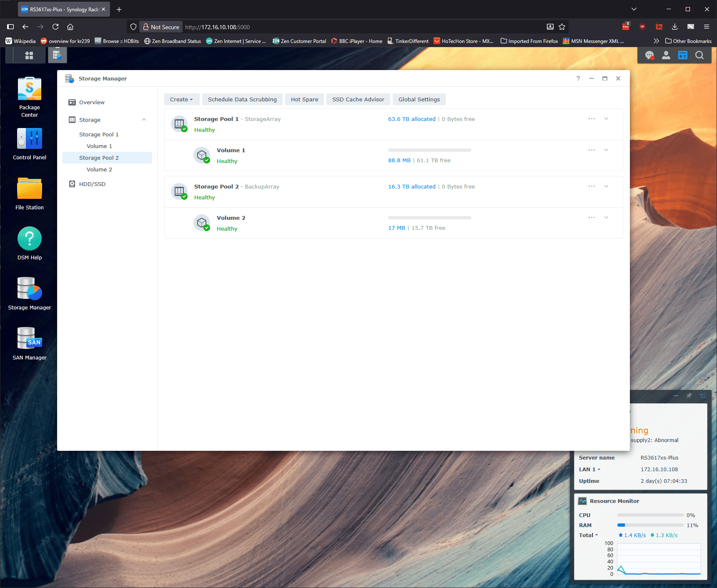Image resolution: width=717 pixels, height=588 pixels.
Task: Open the Create dropdown menu
Action: tap(182, 99)
